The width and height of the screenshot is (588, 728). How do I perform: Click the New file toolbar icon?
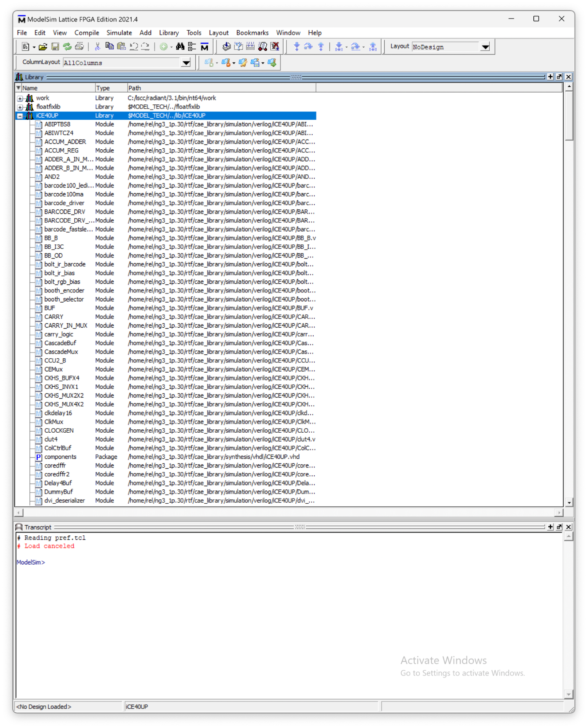tap(26, 47)
